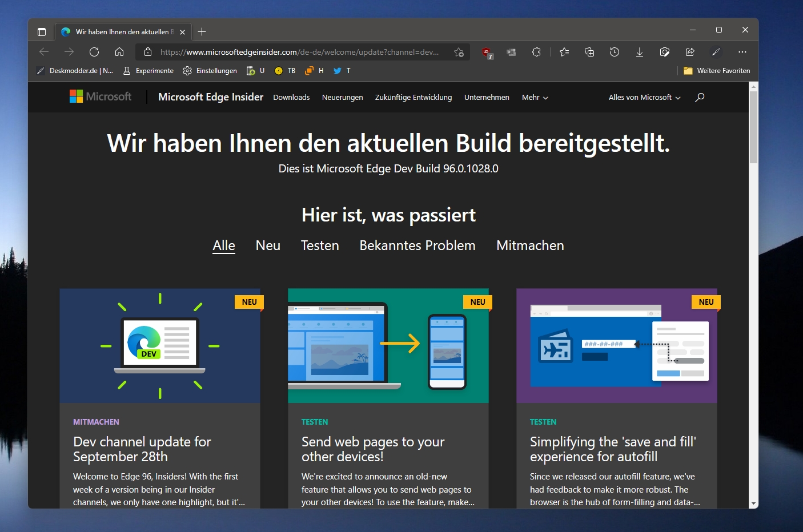
Task: Open the 'TB' bookmark in favorites bar
Action: (285, 71)
